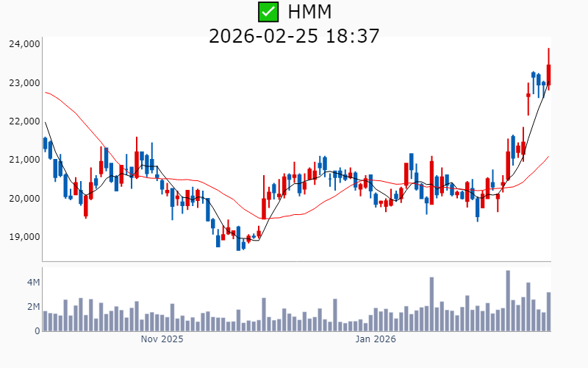The height and width of the screenshot is (368, 588).
Task: Select the Nov 2025 date axis label
Action: 162,339
